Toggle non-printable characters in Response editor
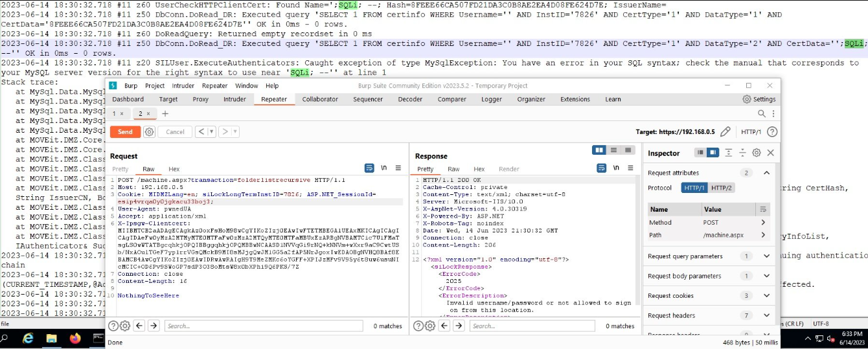Screen dimensions: 868x349 point(617,168)
